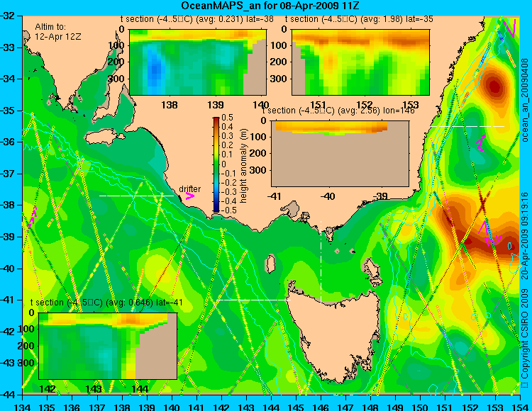The height and width of the screenshot is (411, 532).
Task: Click the "Altim to: 12-Apr 12Z" note
Action: pyautogui.click(x=57, y=32)
